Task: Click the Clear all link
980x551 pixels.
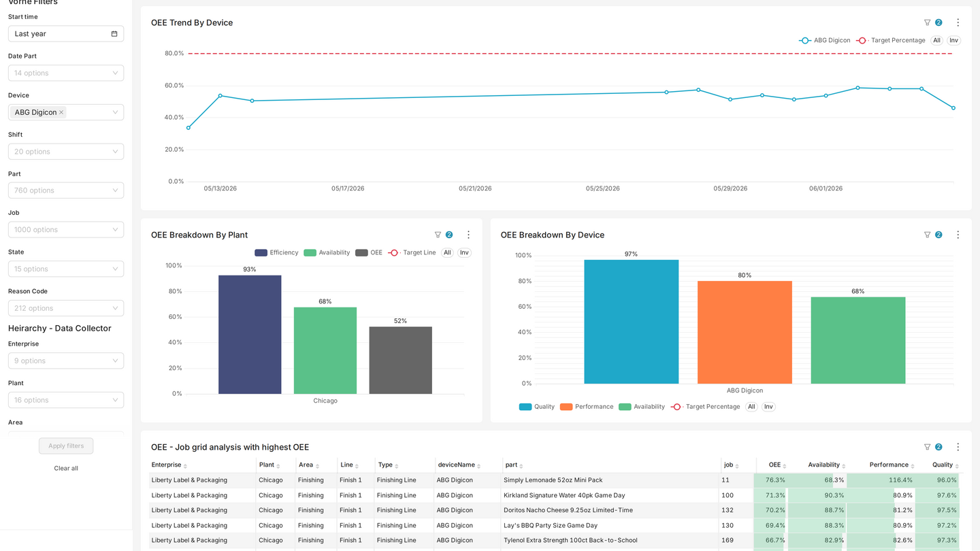Action: [66, 468]
